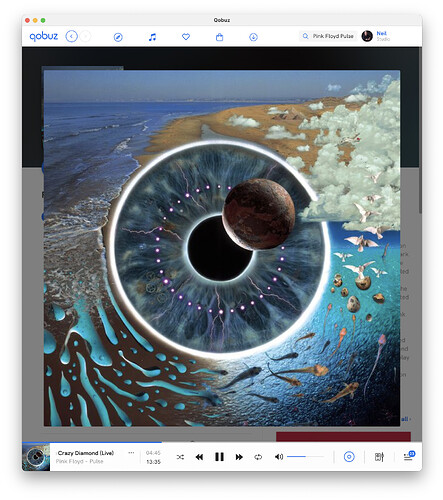Open My Music via the note icon
The width and height of the screenshot is (443, 500).
[152, 37]
